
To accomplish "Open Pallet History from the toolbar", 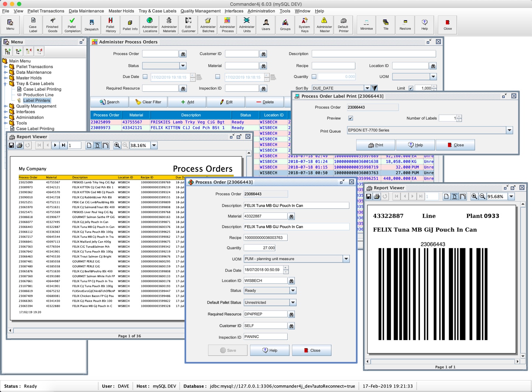I will click(x=110, y=24).
